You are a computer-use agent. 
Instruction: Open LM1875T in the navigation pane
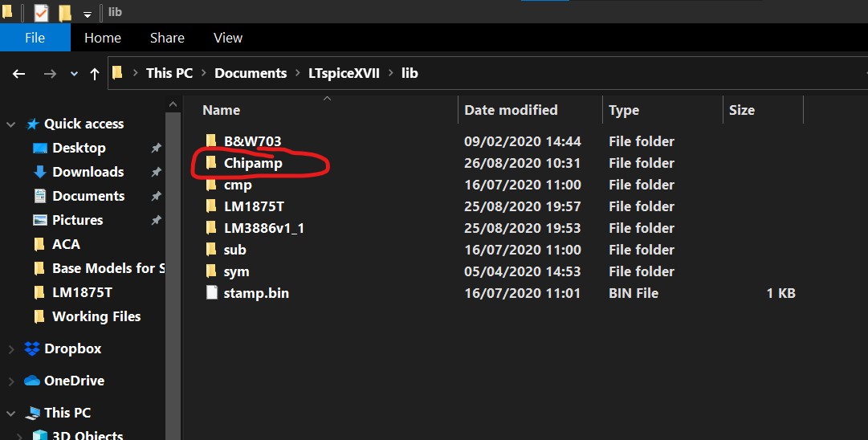click(82, 292)
